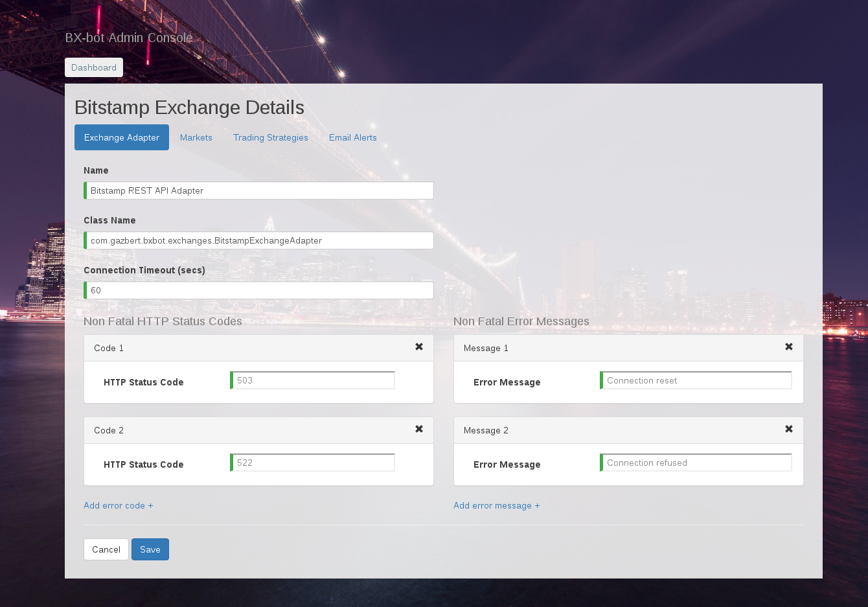The height and width of the screenshot is (607, 868).
Task: Select the Exchange Adapter tab
Action: pos(122,137)
